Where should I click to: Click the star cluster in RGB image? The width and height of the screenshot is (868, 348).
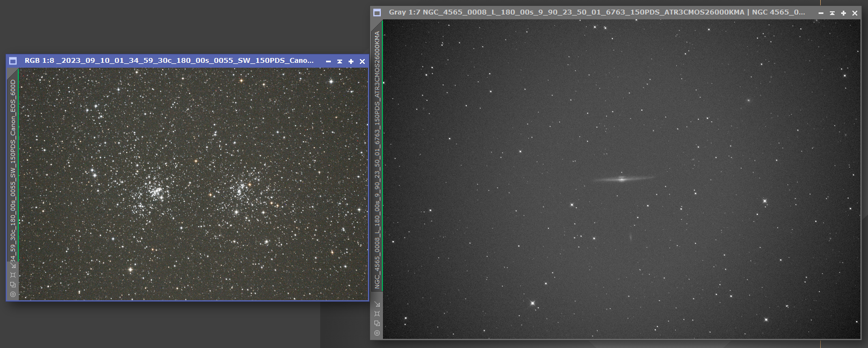tap(155, 192)
